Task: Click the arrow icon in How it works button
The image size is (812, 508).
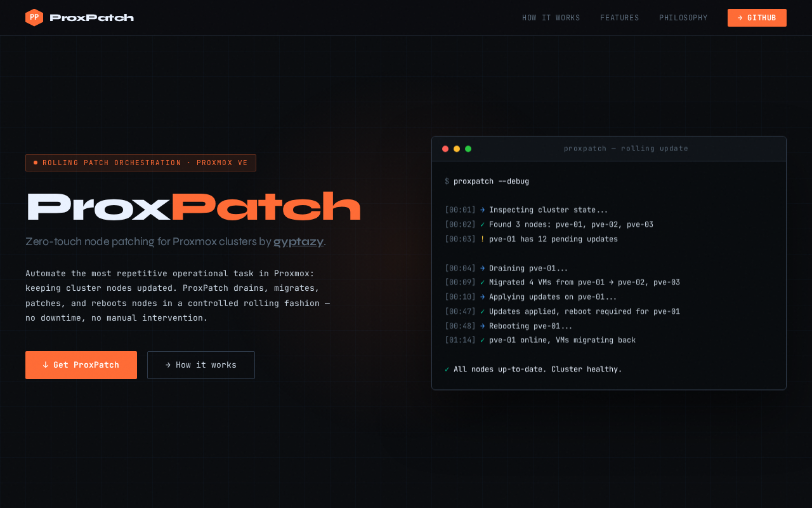Action: (x=167, y=364)
